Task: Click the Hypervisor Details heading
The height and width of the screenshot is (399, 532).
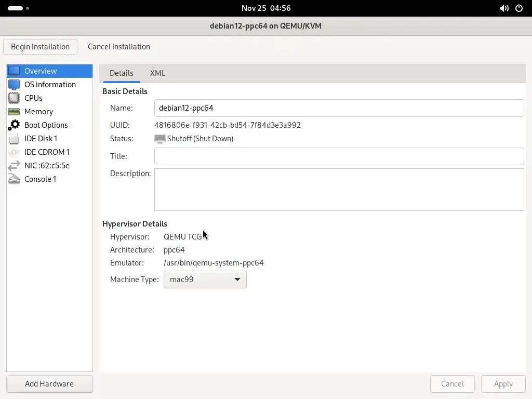Action: (x=135, y=224)
